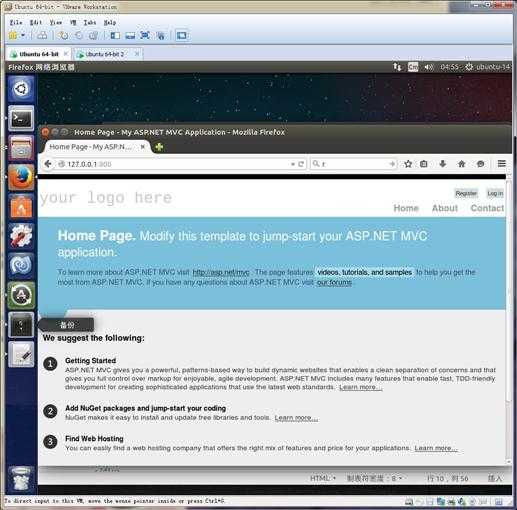This screenshot has width=517, height=510.
Task: Open System Settings gear-and-wrench icon
Action: pyautogui.click(x=21, y=236)
